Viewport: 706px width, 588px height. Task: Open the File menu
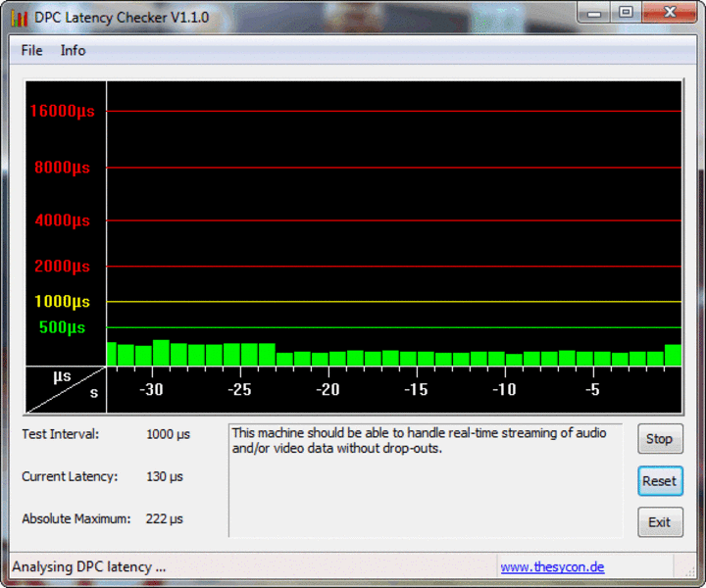(31, 50)
